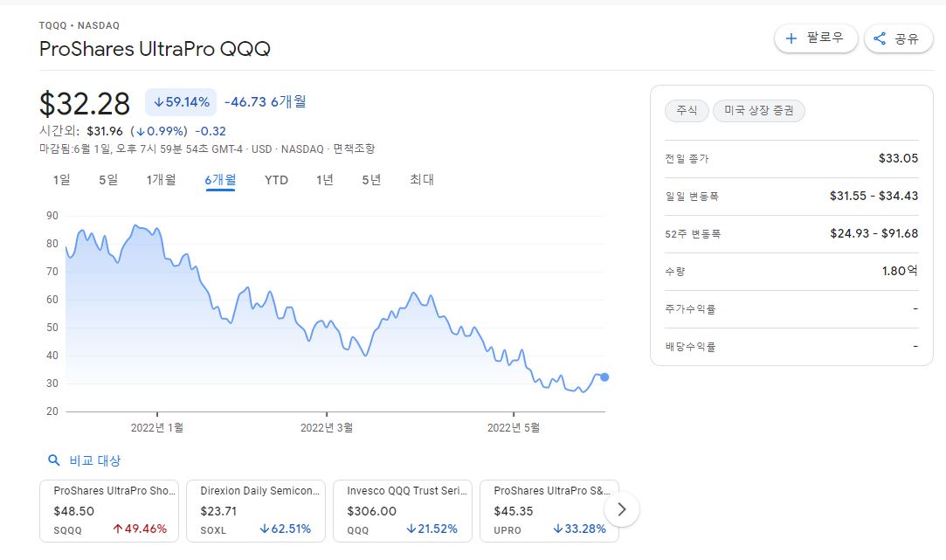This screenshot has width=946, height=560.
Task: Click the after-hours price $31.96
Action: 104,131
